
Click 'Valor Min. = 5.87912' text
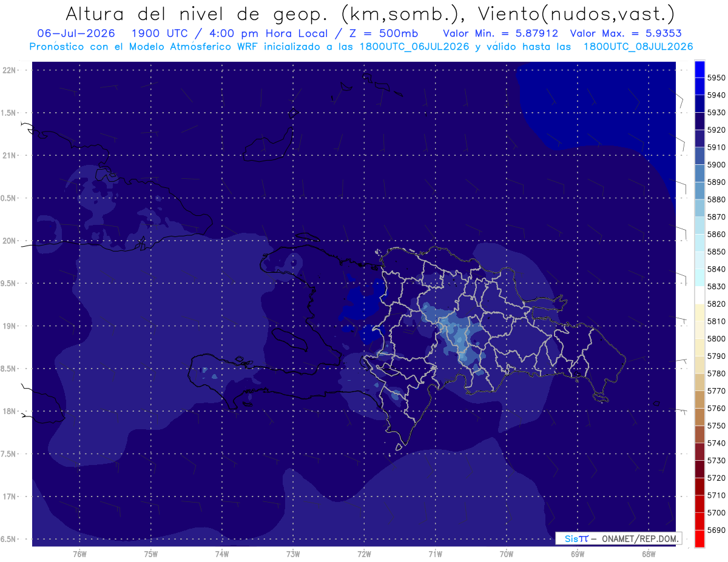(x=500, y=33)
